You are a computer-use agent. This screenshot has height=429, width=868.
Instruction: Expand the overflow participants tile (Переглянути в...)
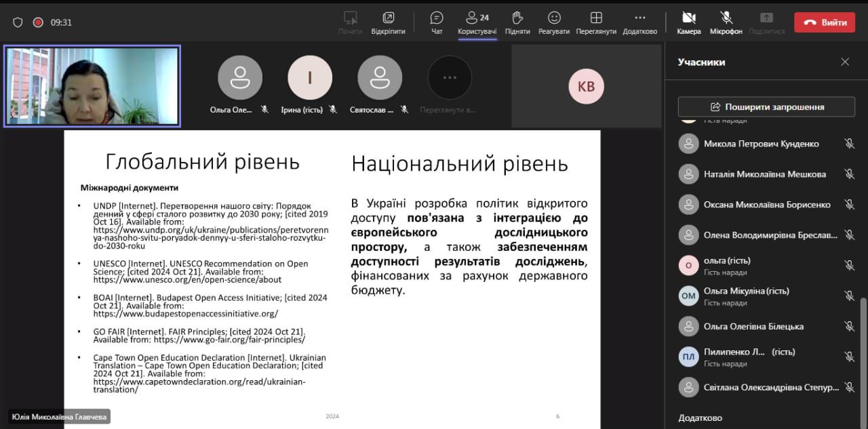450,78
